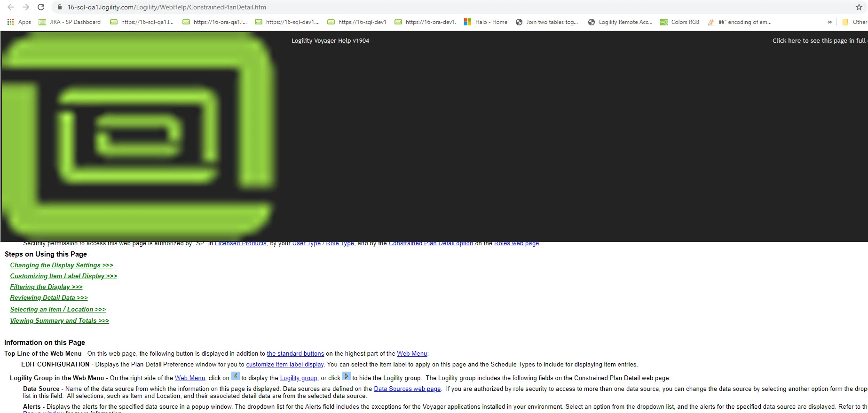
Task: Click the large green Logility logo
Action: (x=138, y=136)
